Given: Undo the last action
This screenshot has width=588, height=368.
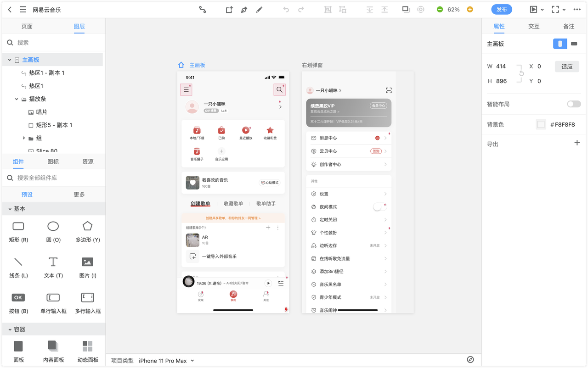Looking at the screenshot, I should 286,10.
